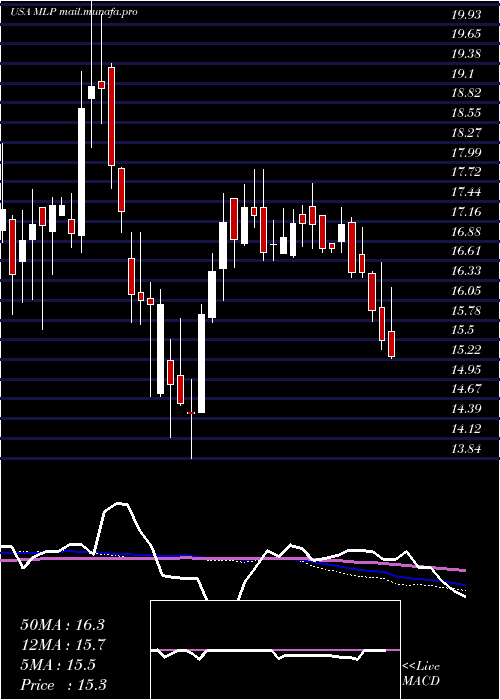Click the long red candlestick falling from 19.2

coord(112,117)
